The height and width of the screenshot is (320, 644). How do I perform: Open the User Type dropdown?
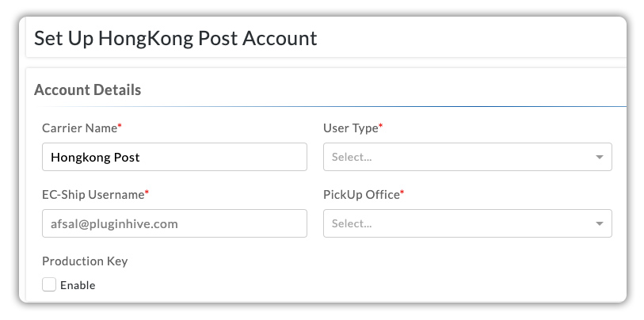point(467,157)
